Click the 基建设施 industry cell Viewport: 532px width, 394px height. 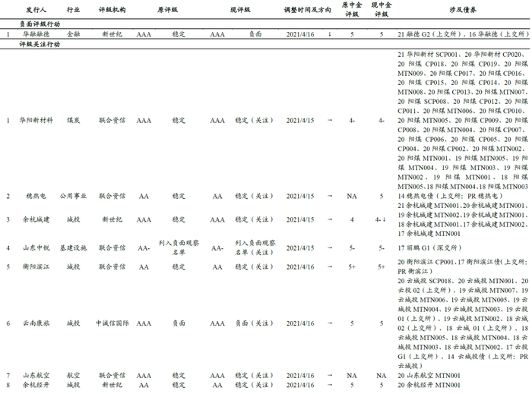tap(73, 248)
